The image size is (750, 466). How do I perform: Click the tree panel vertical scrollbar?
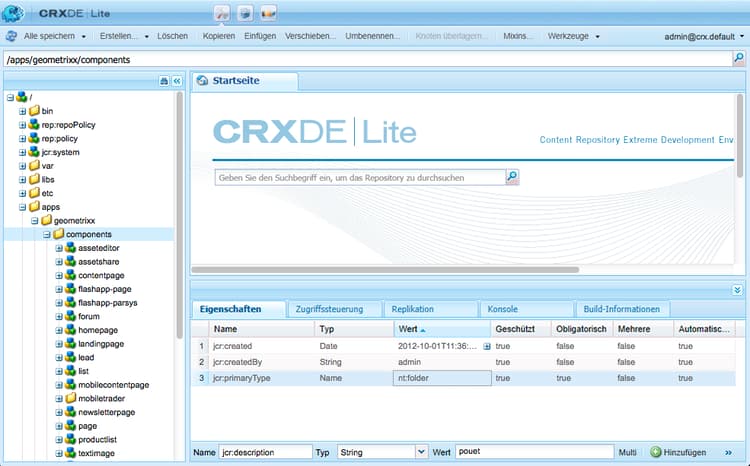pyautogui.click(x=180, y=215)
